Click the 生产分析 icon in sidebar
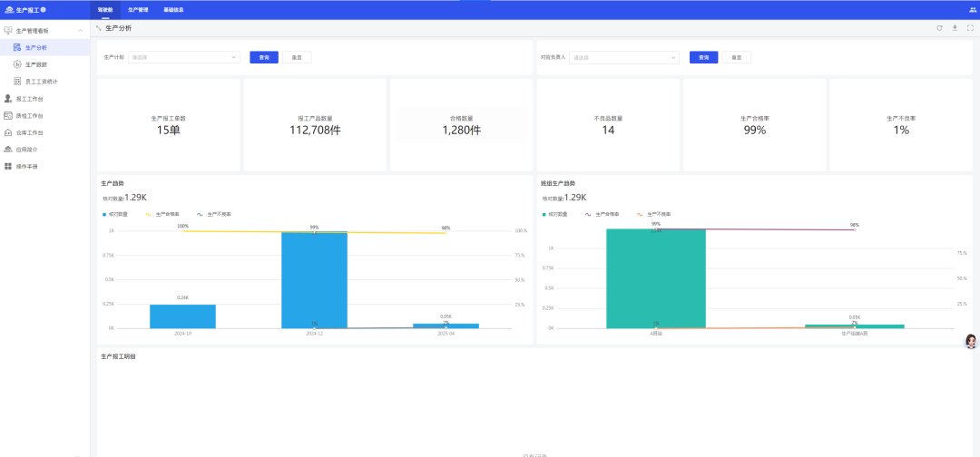 pos(17,47)
